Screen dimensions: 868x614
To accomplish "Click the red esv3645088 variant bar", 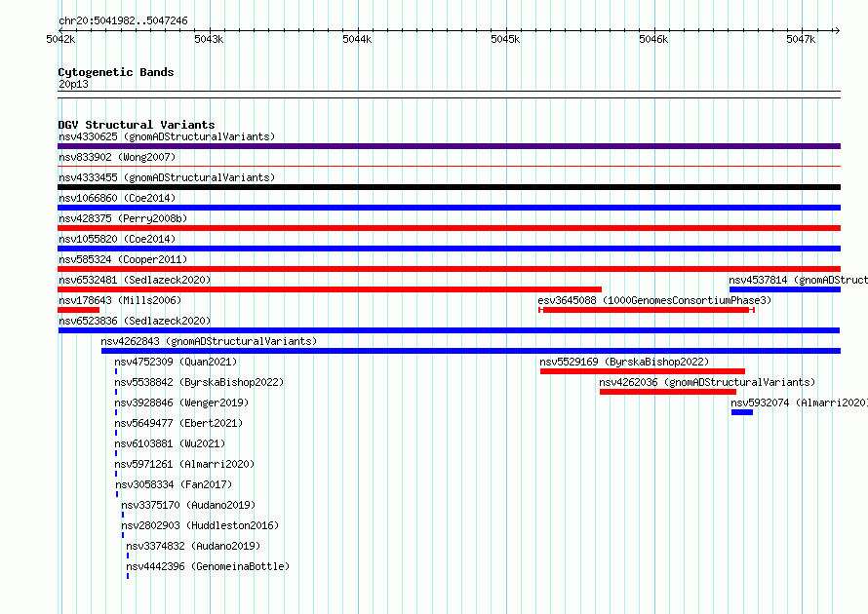I will (x=647, y=310).
